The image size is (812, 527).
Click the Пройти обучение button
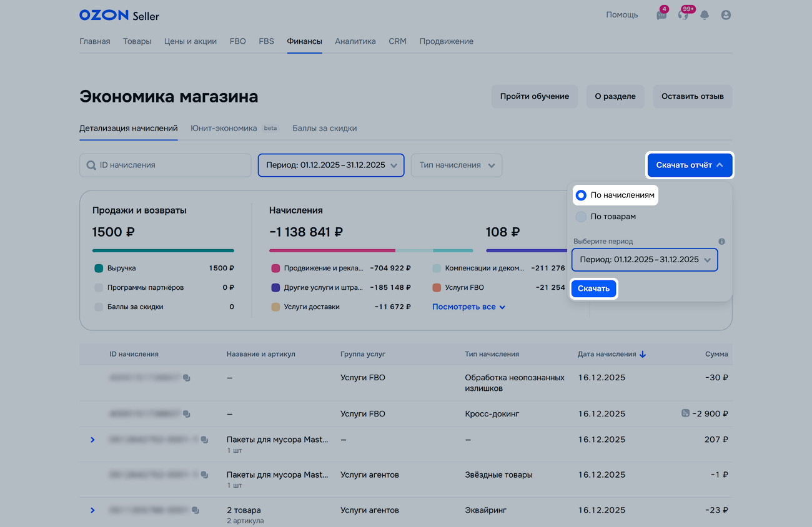point(534,97)
